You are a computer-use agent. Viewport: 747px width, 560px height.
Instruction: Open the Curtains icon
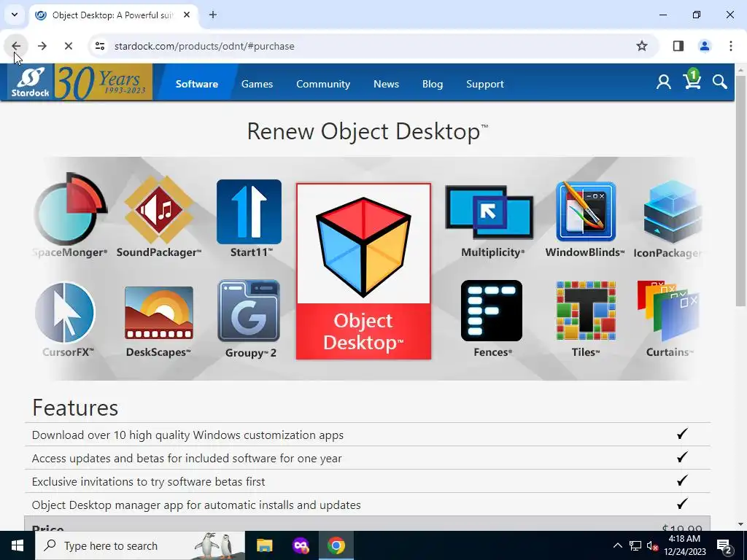click(668, 309)
